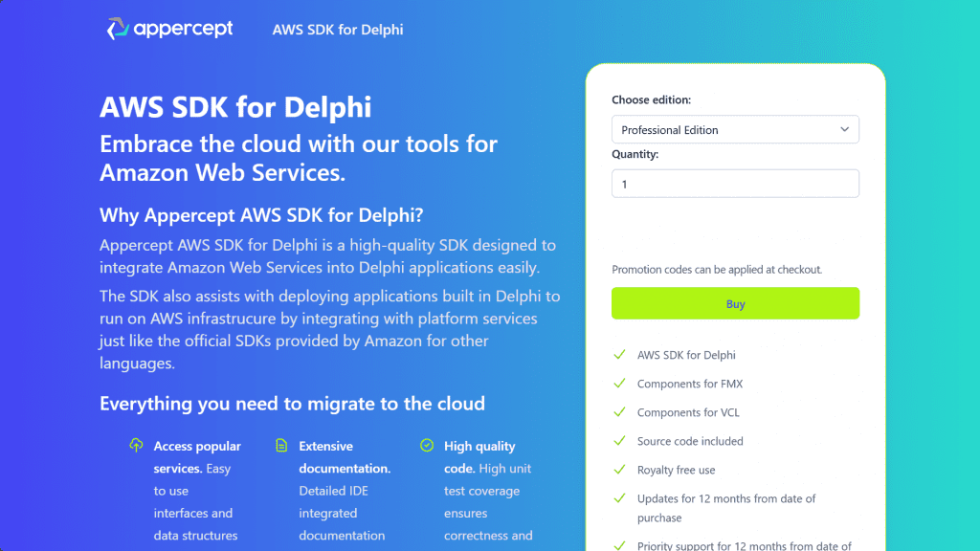Open the Professional Edition dropdown
The image size is (980, 551).
click(735, 129)
